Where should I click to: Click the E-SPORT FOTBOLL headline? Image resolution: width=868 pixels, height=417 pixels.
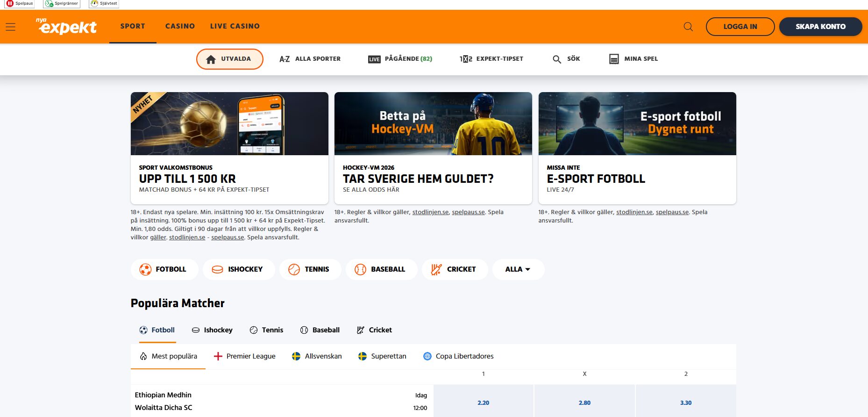(596, 179)
